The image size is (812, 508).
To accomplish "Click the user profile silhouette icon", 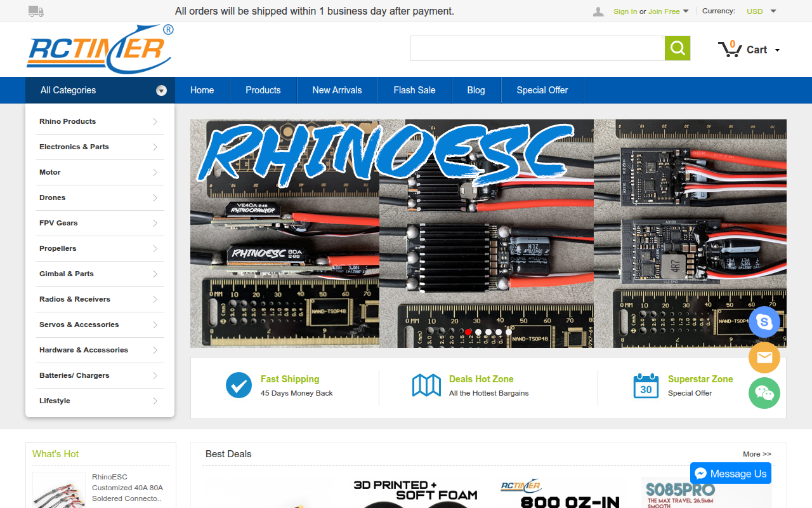I will (598, 11).
